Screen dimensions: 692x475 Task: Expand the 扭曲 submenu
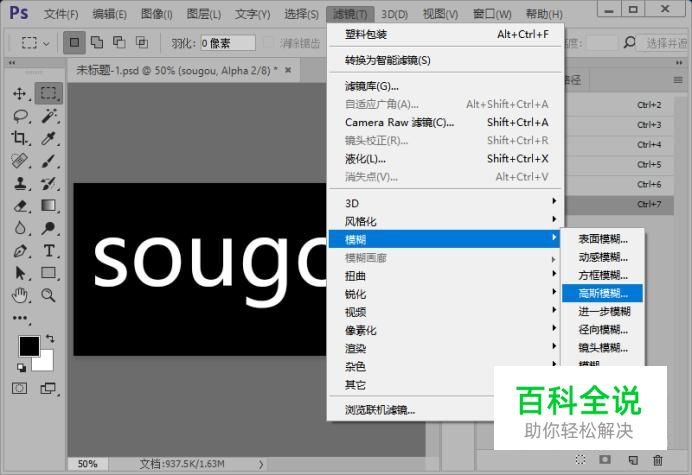446,276
